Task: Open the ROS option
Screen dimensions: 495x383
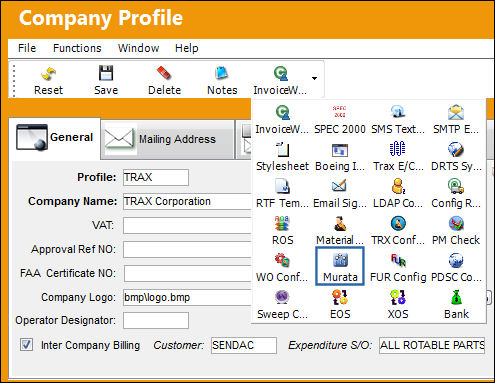Action: tap(282, 231)
